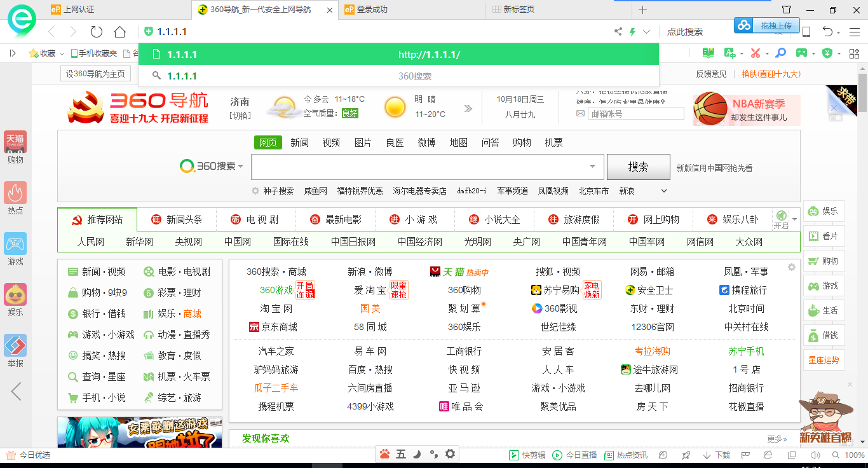Click the page settings gear near 凤凰·军事
The image size is (868, 468).
[792, 267]
